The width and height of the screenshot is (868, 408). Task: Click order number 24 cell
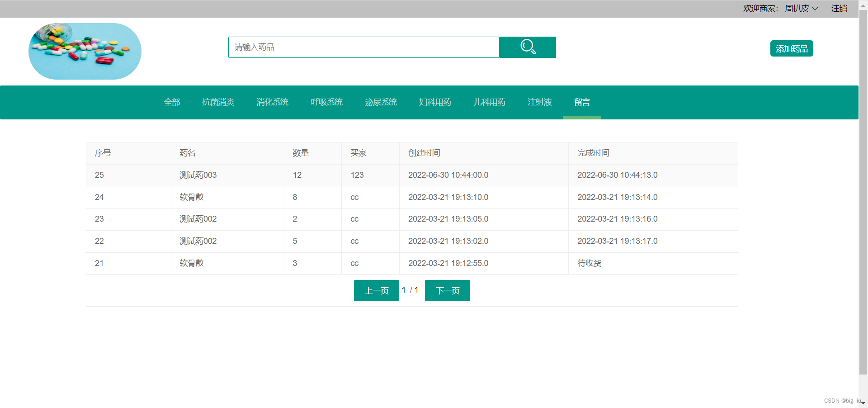point(128,197)
